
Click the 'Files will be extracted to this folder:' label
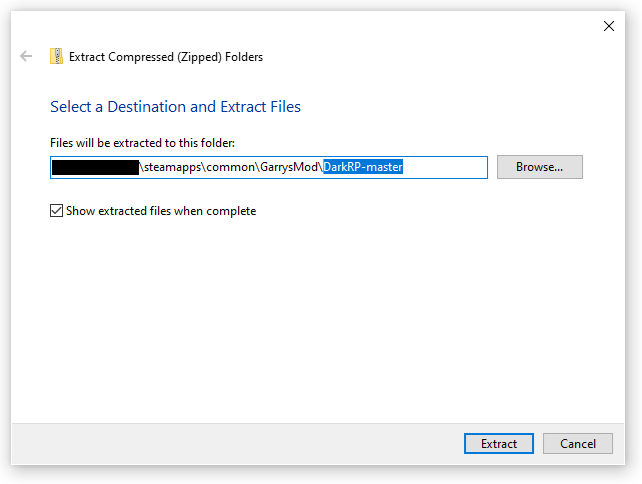coord(142,143)
